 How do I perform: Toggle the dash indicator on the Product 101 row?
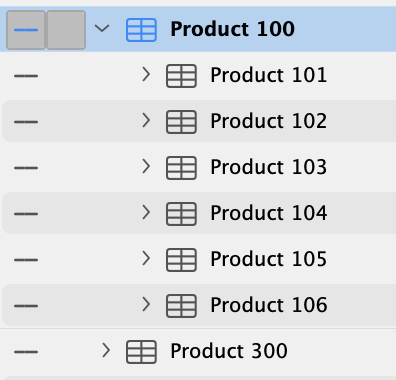[26, 76]
